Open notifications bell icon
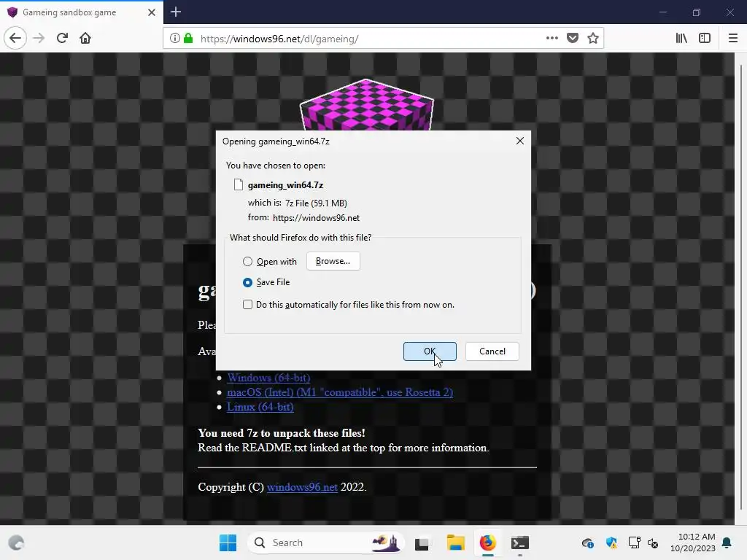Screen dimensions: 747x560 click(727, 542)
